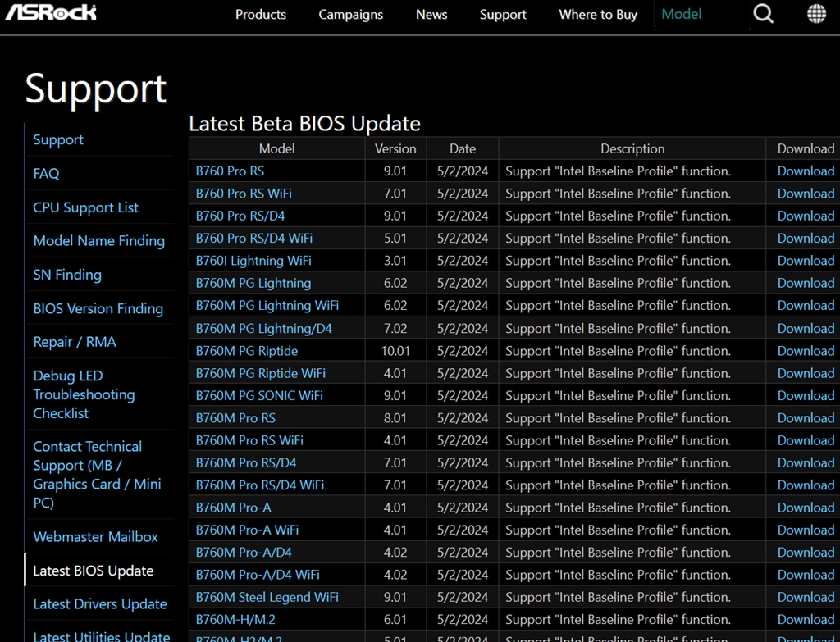Click version 10.01 in Riptide row
The width and height of the screenshot is (840, 642).
(x=395, y=351)
